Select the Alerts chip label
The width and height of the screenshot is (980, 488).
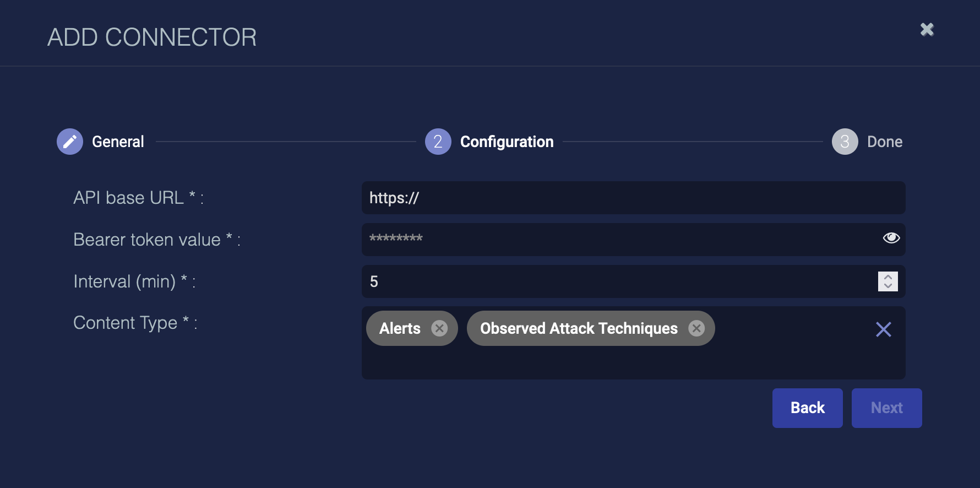click(x=400, y=328)
